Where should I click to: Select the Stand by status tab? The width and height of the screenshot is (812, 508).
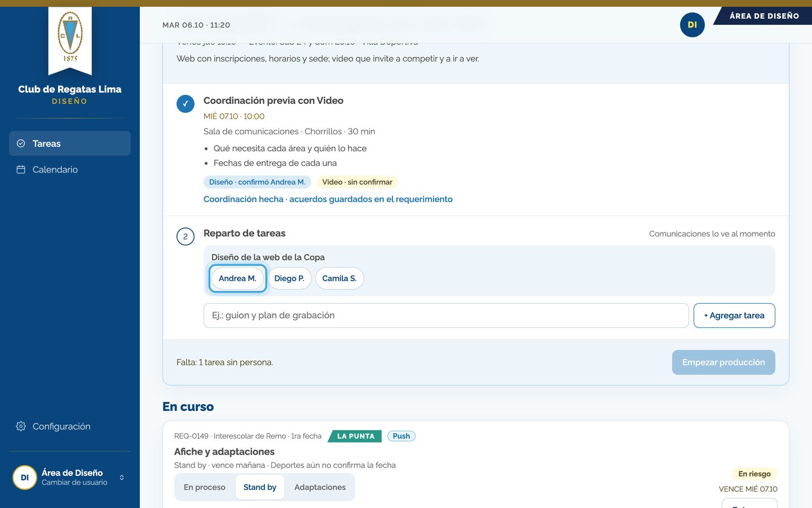pos(260,487)
